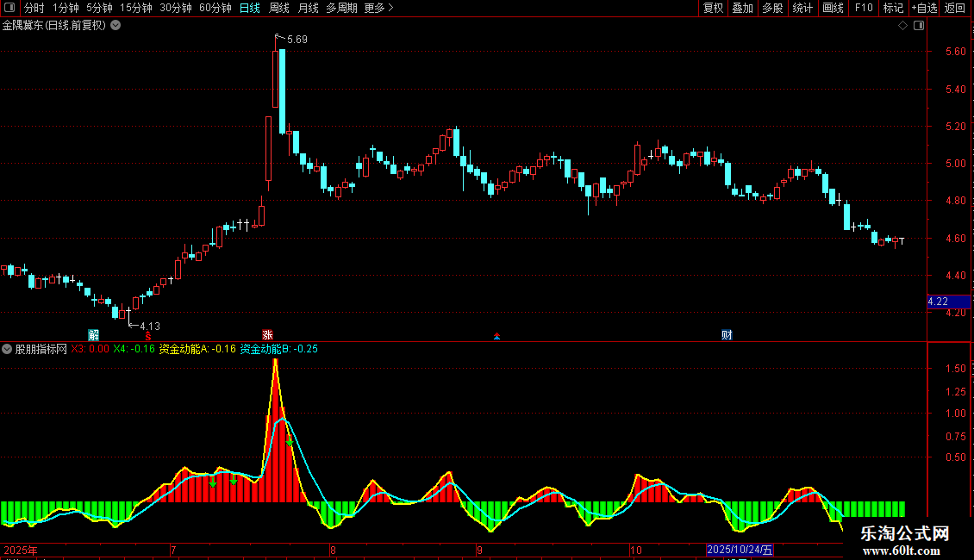Open the 统计 statistics button

pos(802,8)
